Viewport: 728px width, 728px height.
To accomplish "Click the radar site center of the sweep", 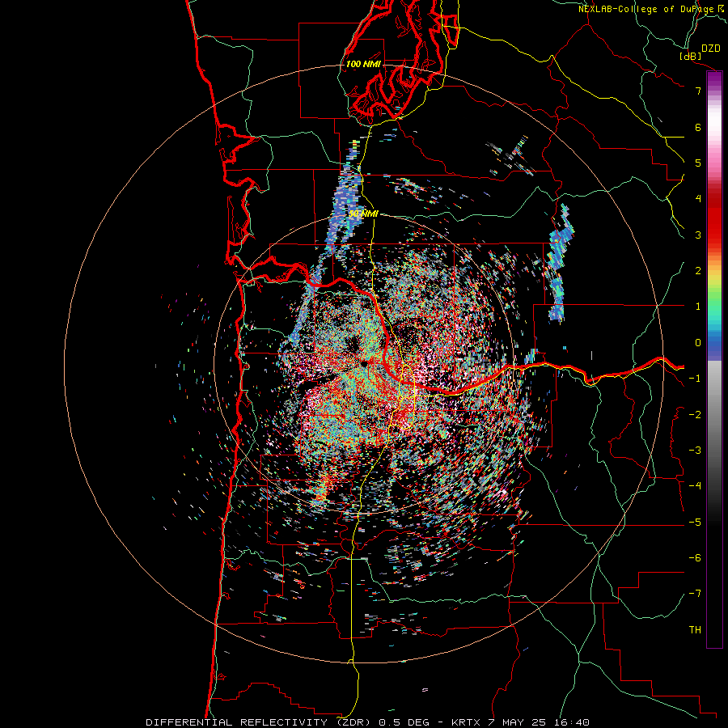I will 365,364.
